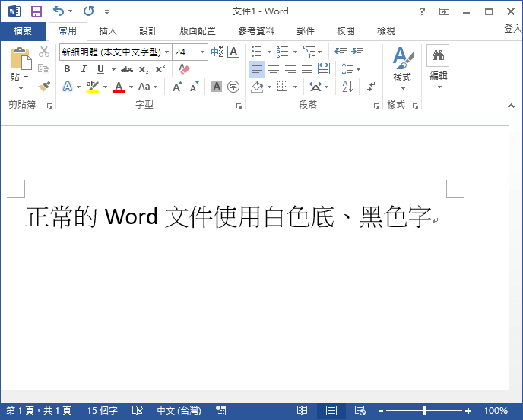The width and height of the screenshot is (523, 420).
Task: Click the macro recording icon in the status bar
Action: pos(220,410)
